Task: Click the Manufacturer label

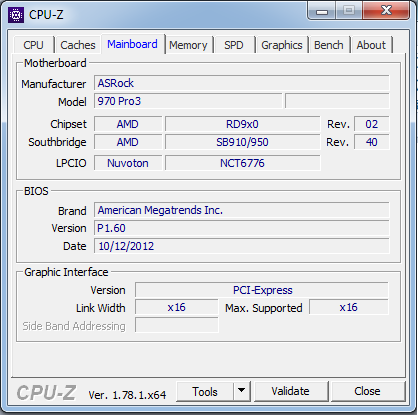Action: tap(54, 84)
